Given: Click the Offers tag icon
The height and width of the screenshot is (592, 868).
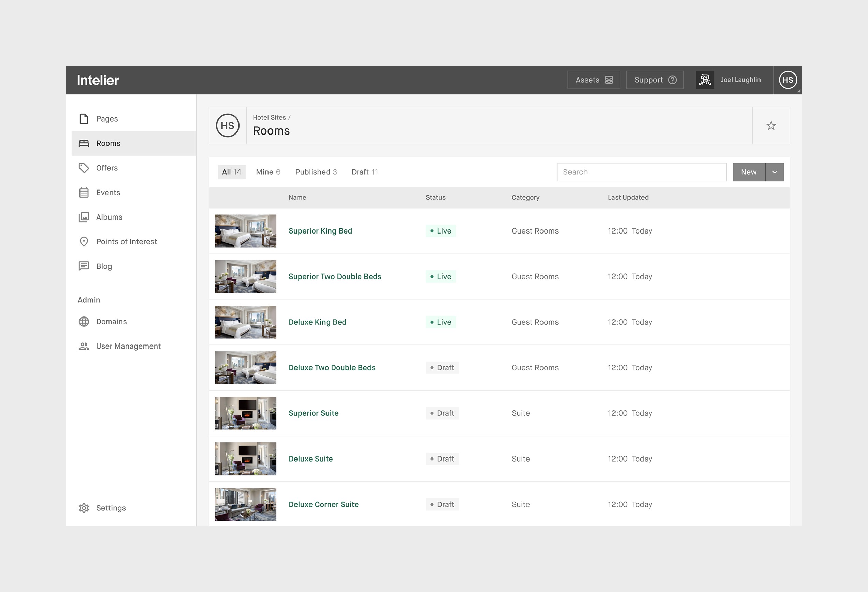Looking at the screenshot, I should pyautogui.click(x=84, y=168).
